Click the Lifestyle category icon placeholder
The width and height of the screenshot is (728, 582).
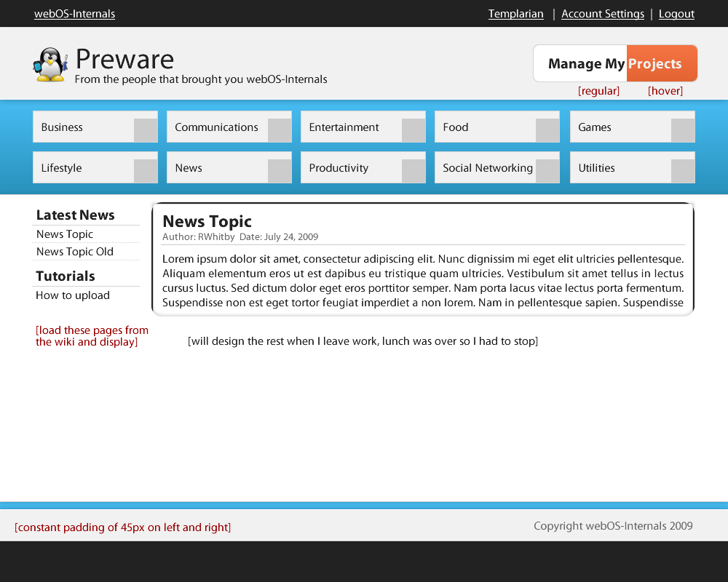click(x=146, y=171)
